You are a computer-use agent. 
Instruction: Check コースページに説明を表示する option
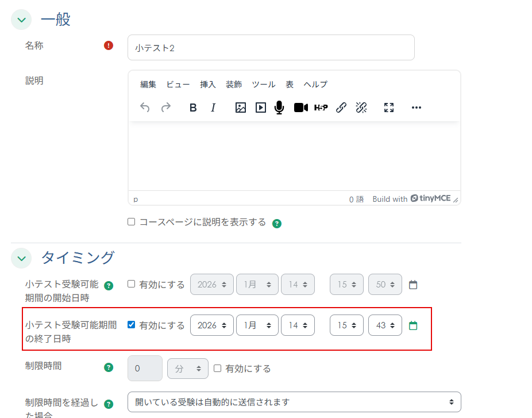131,221
